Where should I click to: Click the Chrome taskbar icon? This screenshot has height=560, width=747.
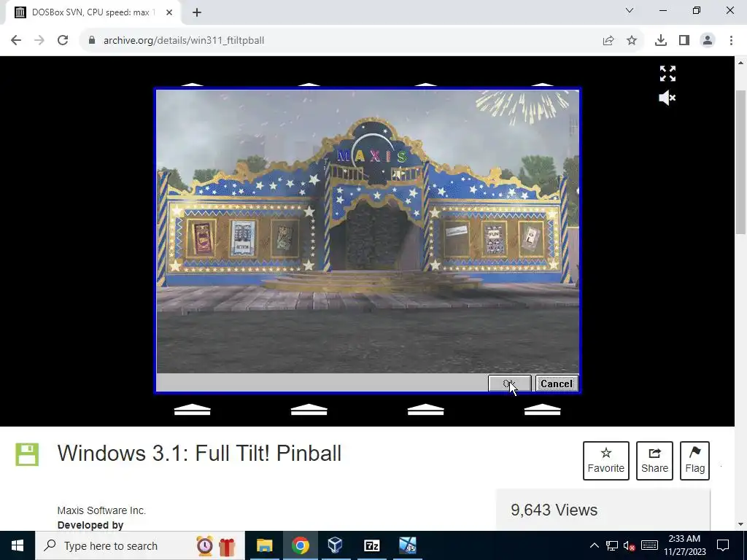tap(300, 545)
